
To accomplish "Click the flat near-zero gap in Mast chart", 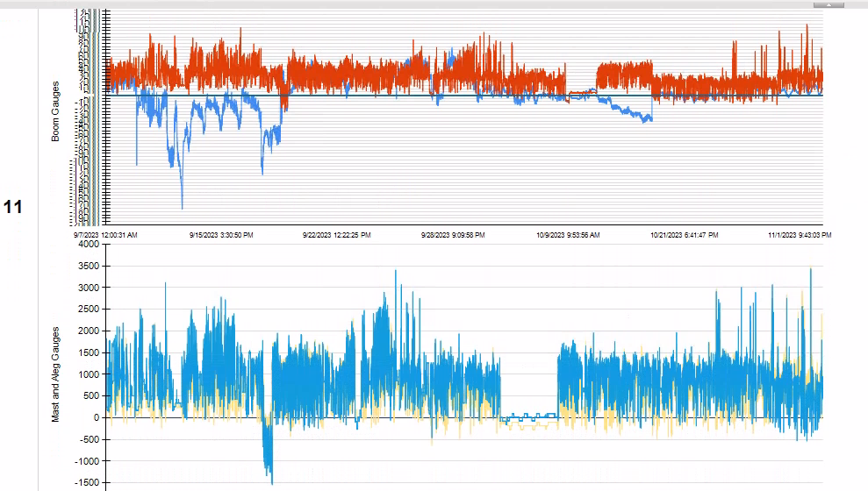I will tap(528, 417).
